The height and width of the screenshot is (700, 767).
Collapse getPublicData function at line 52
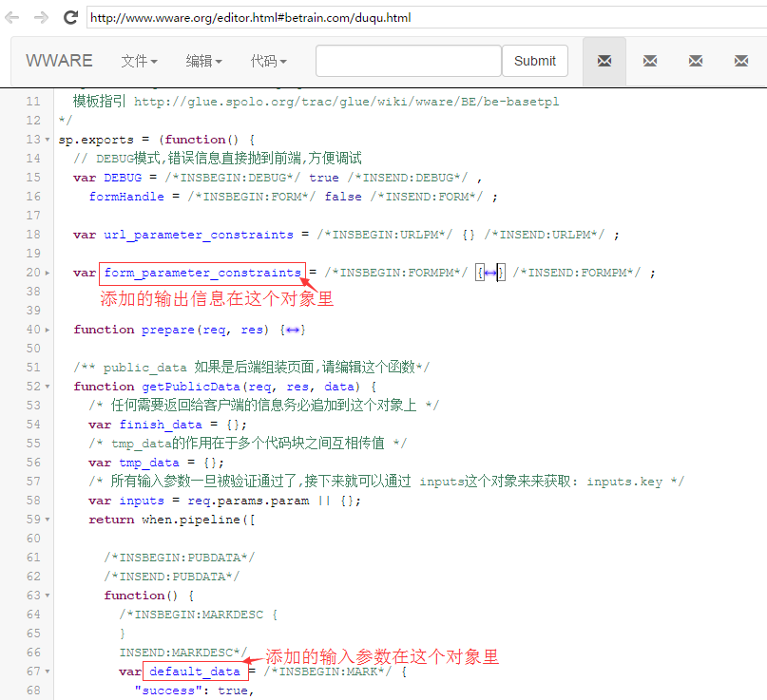[x=48, y=387]
